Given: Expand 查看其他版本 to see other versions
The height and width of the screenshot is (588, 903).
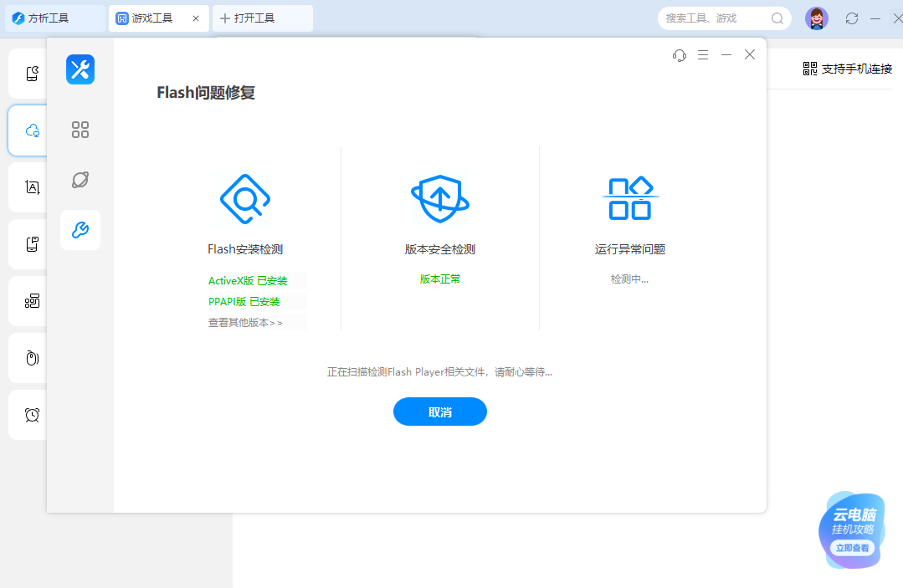Looking at the screenshot, I should pos(244,321).
